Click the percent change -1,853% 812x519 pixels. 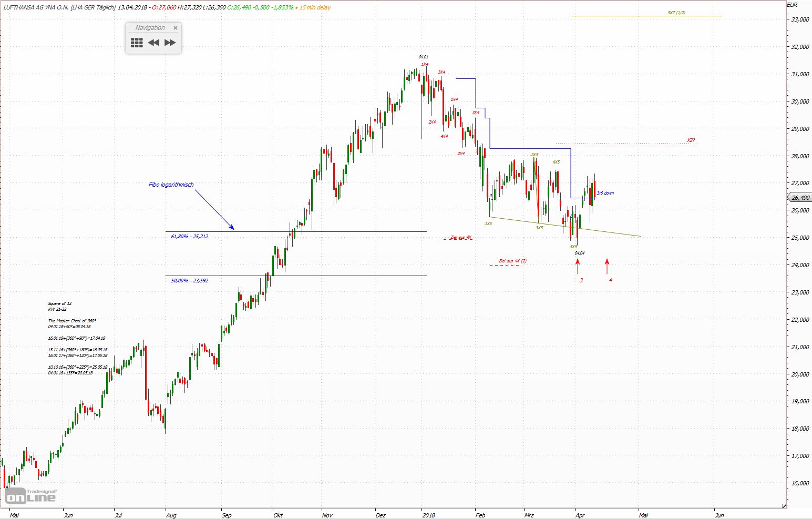283,7
